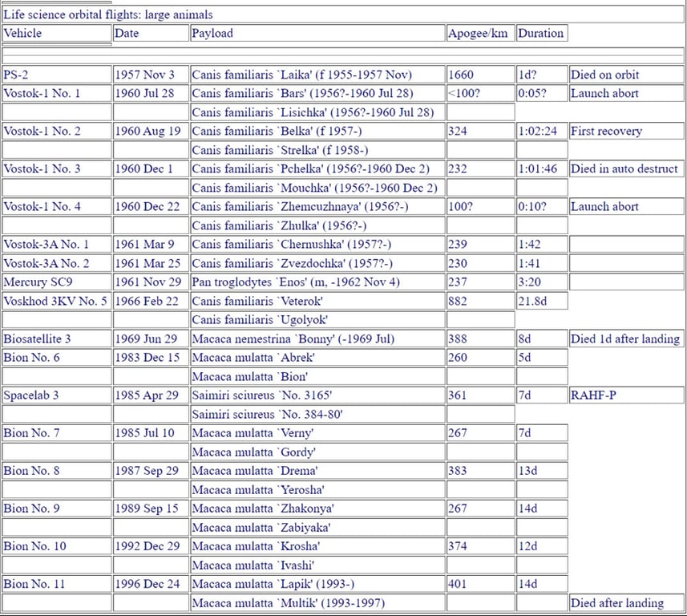The height and width of the screenshot is (616, 687).
Task: Select the Biosatellite 3 cell
Action: tap(57, 338)
